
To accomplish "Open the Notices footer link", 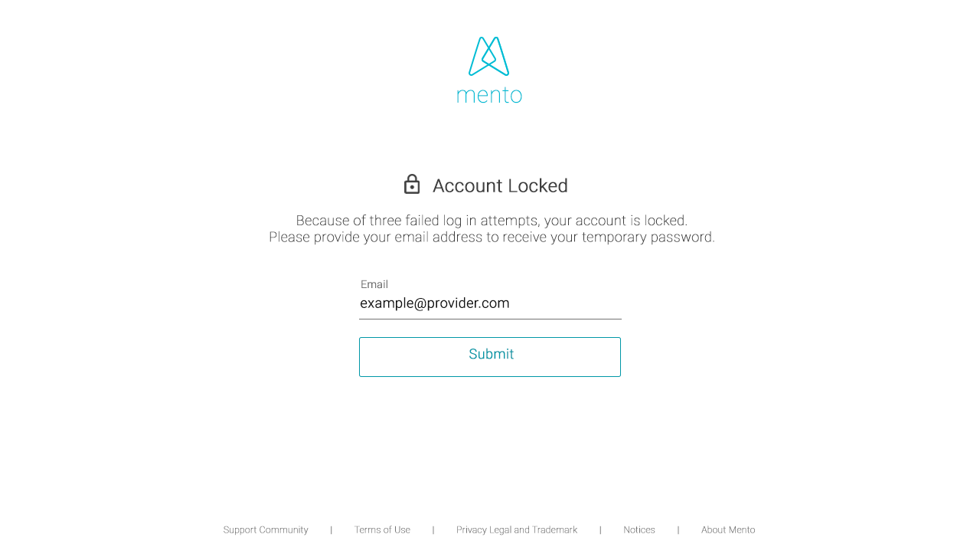I will 639,530.
